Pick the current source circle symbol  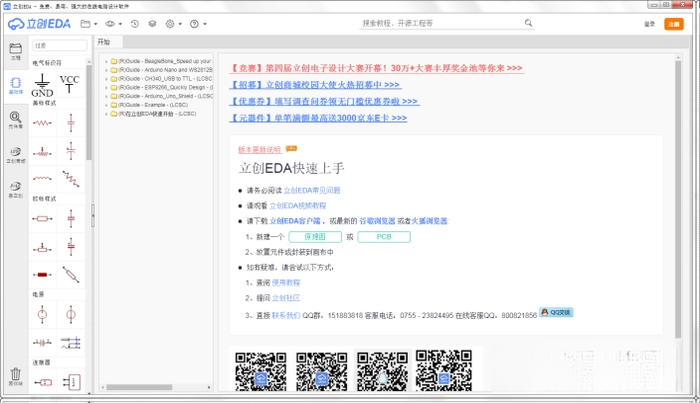71,315
